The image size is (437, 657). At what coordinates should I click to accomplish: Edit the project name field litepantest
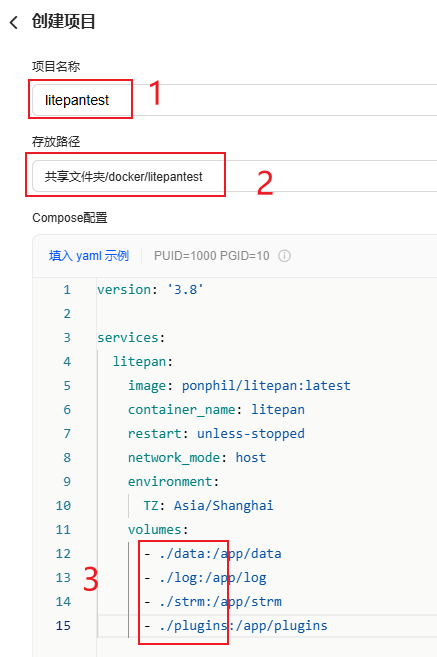point(235,100)
